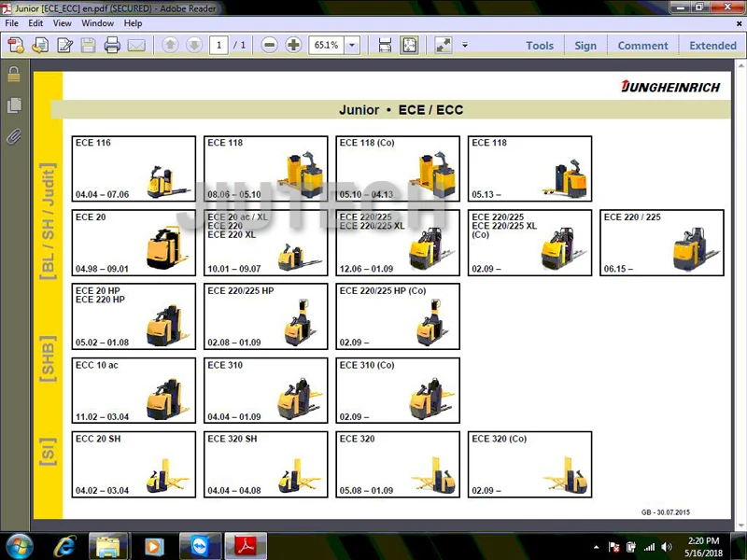This screenshot has height=560, width=747.
Task: Open the Window menu
Action: [97, 22]
